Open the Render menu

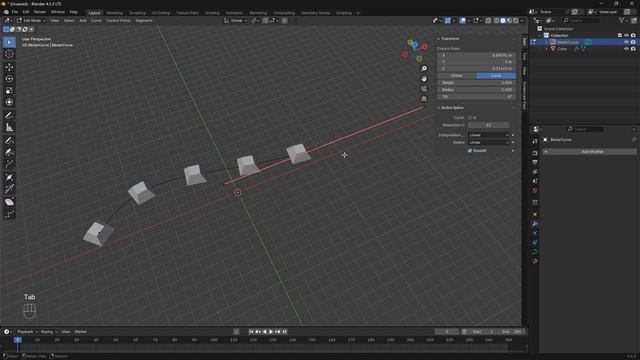40,12
